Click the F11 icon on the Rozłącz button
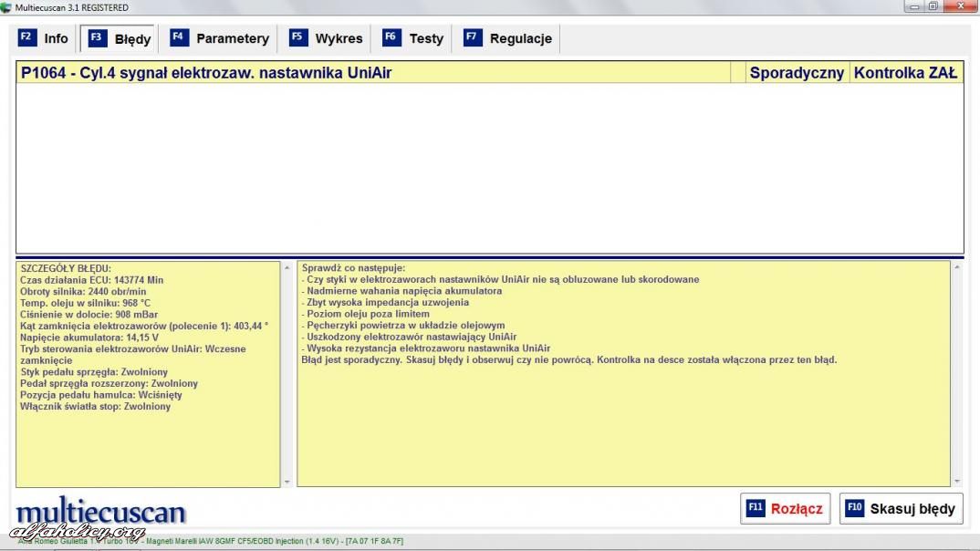Image resolution: width=980 pixels, height=551 pixels. click(756, 508)
